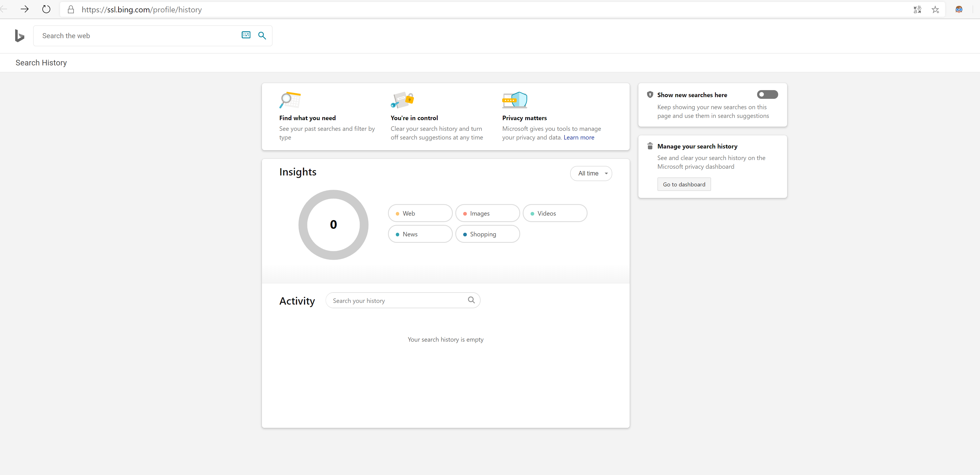The height and width of the screenshot is (475, 980).
Task: Toggle the Images filter chip
Action: point(487,213)
